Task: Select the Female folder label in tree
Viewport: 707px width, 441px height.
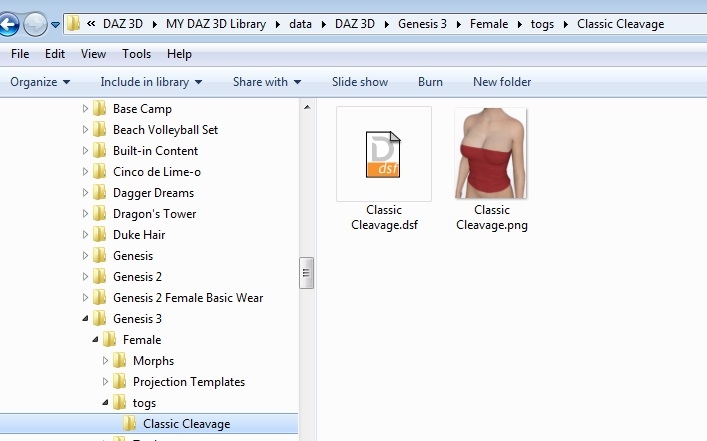Action: point(142,340)
